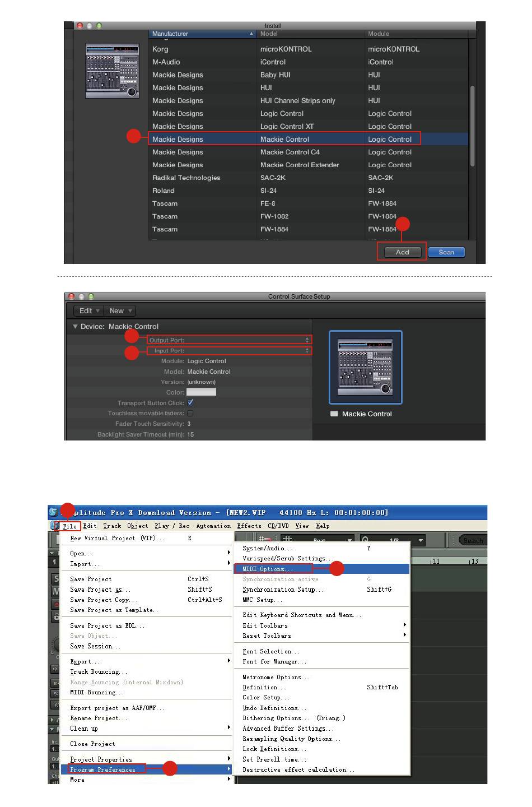
Task: Open the Edit menu in Samplitude
Action: (90, 526)
